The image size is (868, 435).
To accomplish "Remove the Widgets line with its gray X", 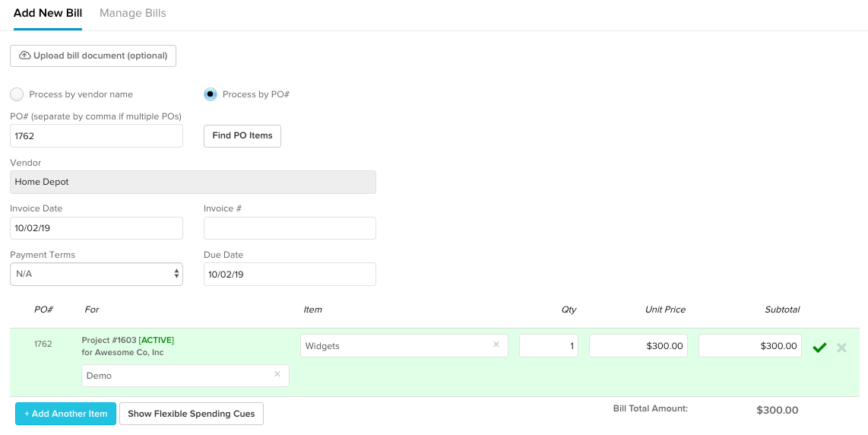I will pos(841,348).
